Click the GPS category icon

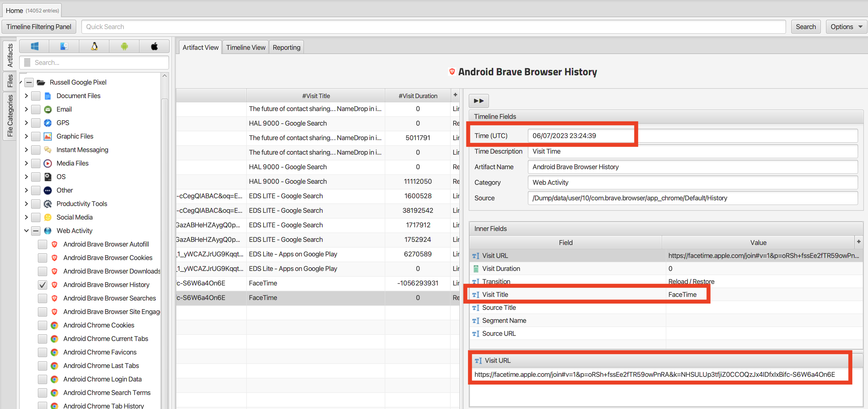(x=48, y=123)
